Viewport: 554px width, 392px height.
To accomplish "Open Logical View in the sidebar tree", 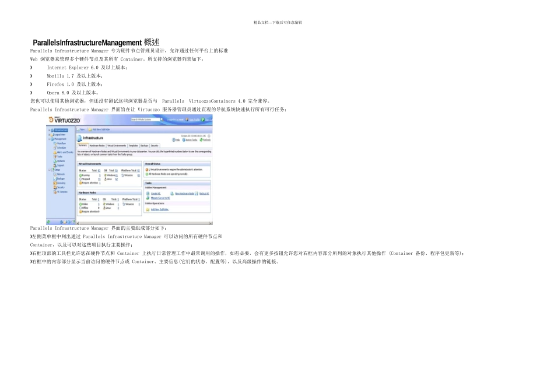I will pyautogui.click(x=59, y=135).
